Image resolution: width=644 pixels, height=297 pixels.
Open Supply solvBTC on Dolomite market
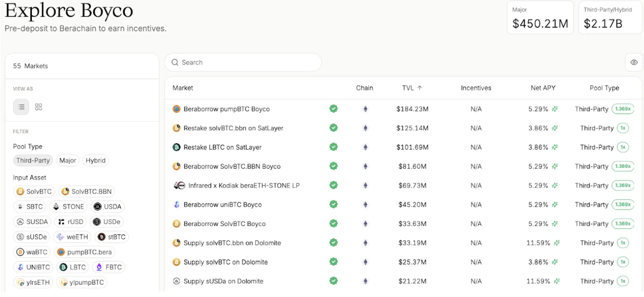tap(226, 262)
